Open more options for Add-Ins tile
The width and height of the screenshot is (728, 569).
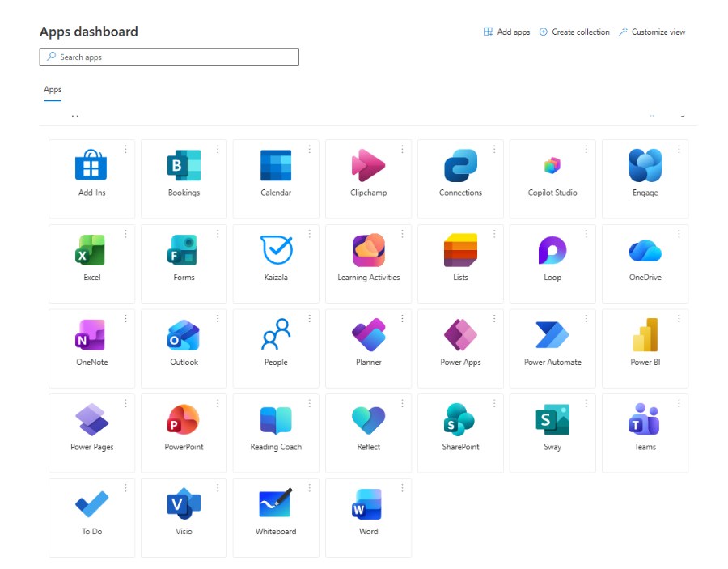point(125,149)
